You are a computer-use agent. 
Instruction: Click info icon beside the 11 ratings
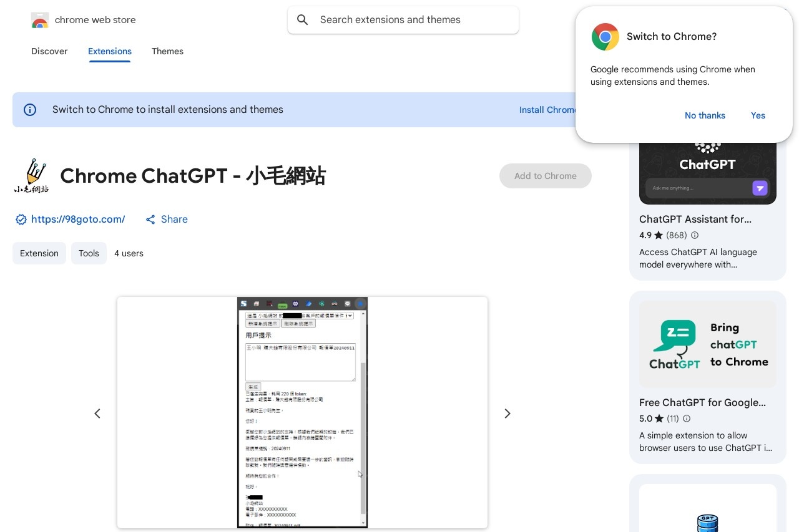(687, 418)
